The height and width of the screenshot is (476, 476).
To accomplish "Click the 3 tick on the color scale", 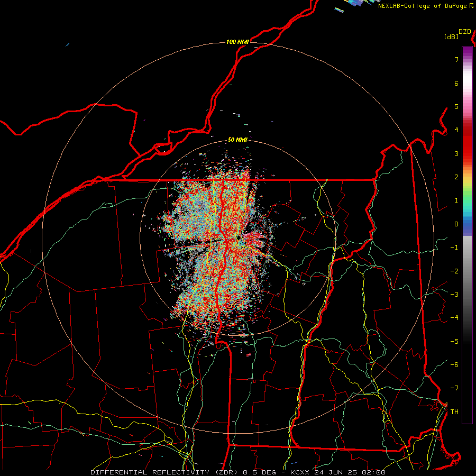I will pyautogui.click(x=456, y=153).
